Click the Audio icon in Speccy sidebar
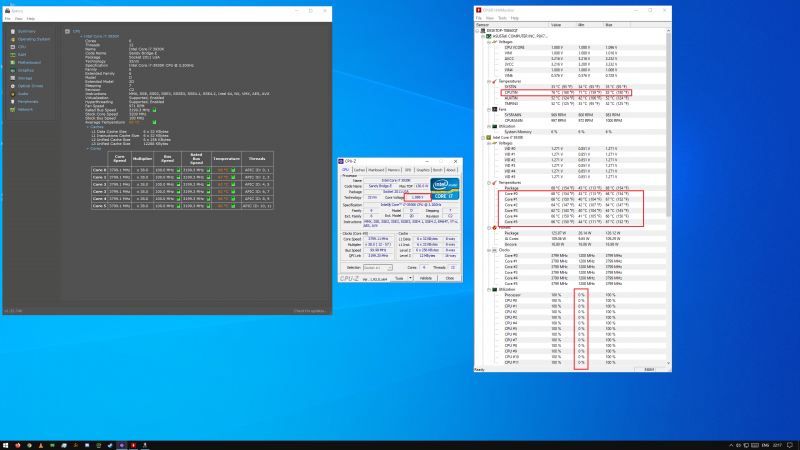Image resolution: width=800 pixels, height=450 pixels. tap(11, 93)
